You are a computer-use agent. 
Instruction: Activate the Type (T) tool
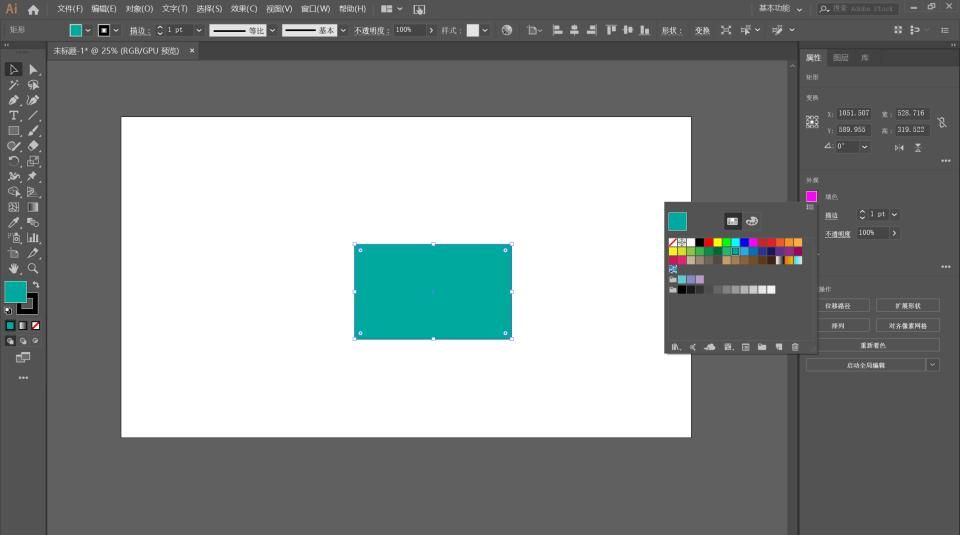(x=13, y=115)
